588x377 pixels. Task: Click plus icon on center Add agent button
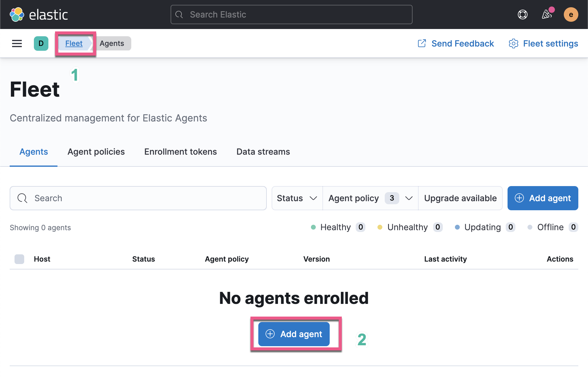pos(270,334)
